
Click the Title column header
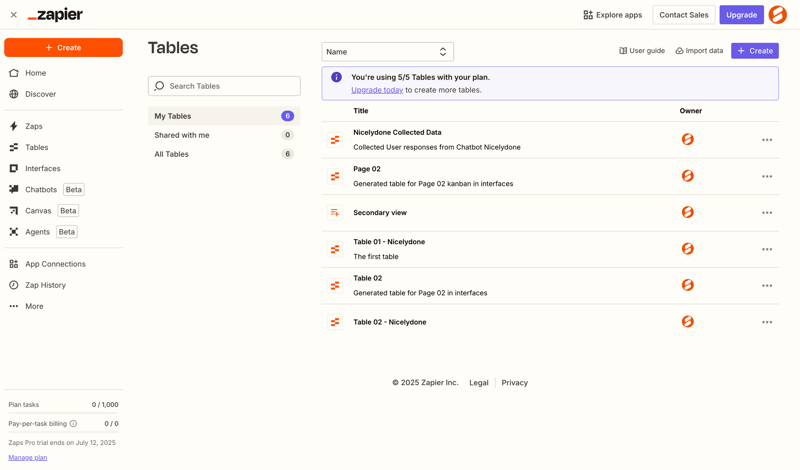(361, 111)
